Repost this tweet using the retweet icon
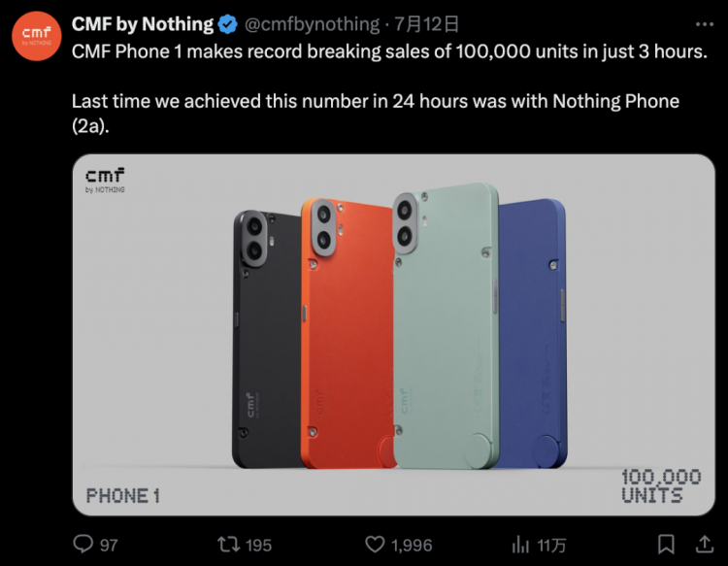This screenshot has height=566, width=728. [228, 544]
